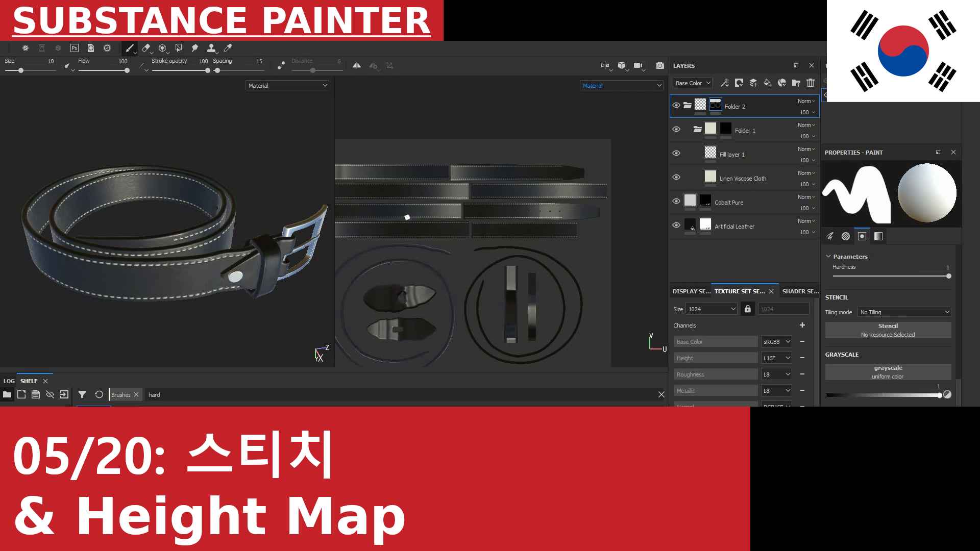This screenshot has height=551, width=980.
Task: Remove the Roughness channel with minus
Action: coord(802,374)
